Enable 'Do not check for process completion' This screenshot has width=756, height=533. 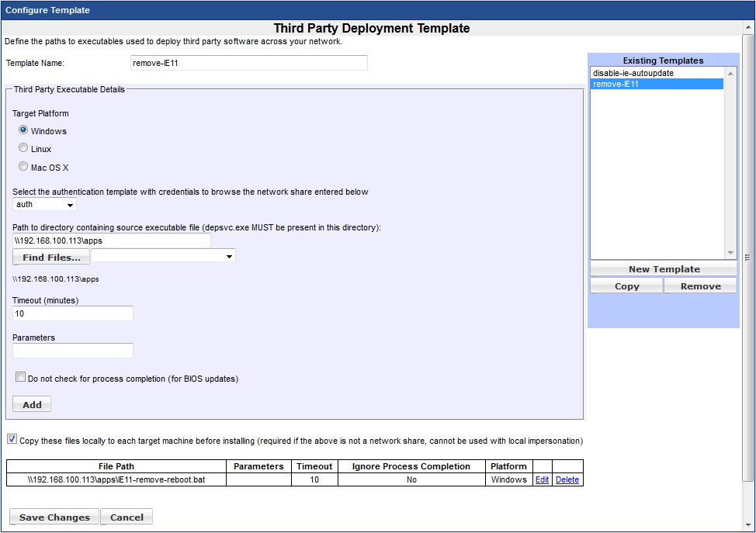[21, 377]
